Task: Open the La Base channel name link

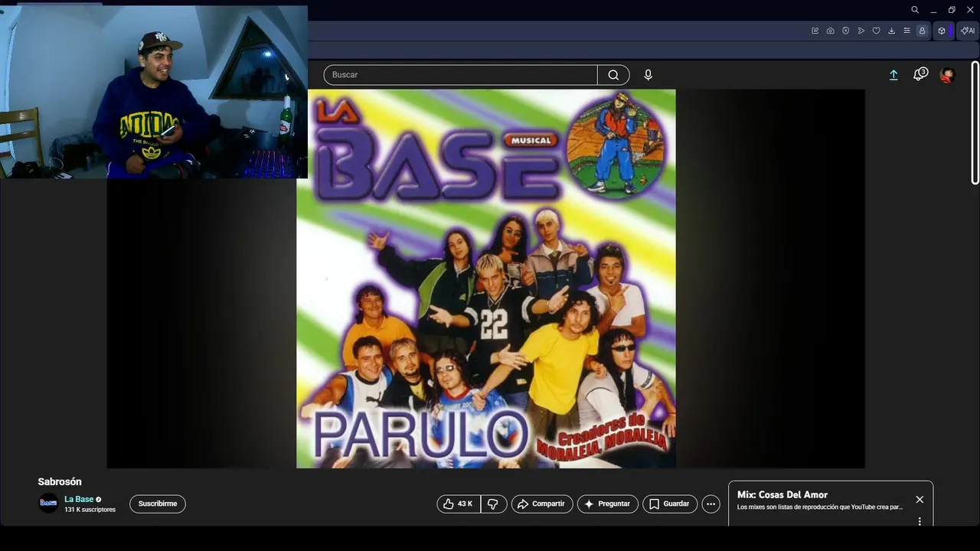Action: 79,499
